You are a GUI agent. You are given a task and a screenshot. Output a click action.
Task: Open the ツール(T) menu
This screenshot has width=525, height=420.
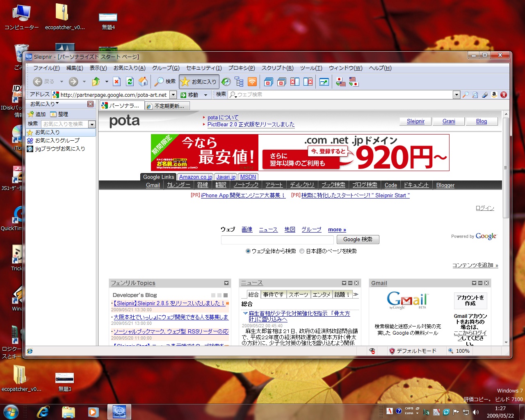pos(311,68)
